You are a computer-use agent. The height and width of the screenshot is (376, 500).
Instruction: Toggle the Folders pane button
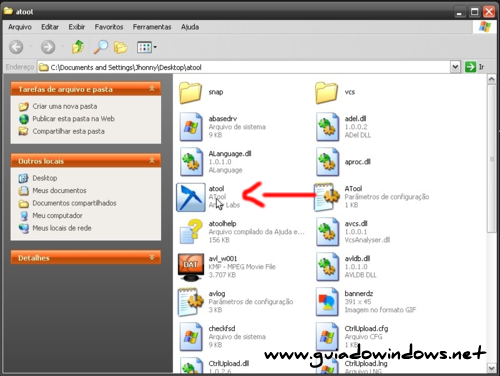(121, 47)
